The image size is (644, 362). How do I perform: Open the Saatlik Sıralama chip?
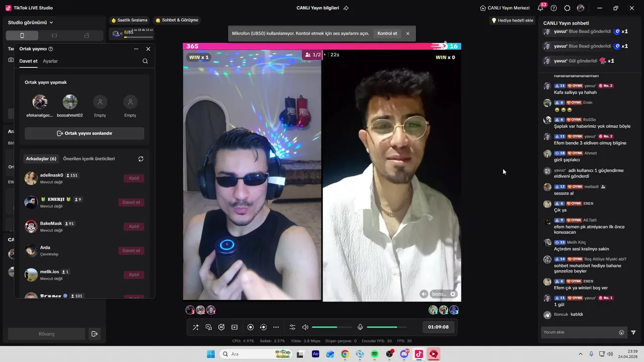[x=130, y=20]
